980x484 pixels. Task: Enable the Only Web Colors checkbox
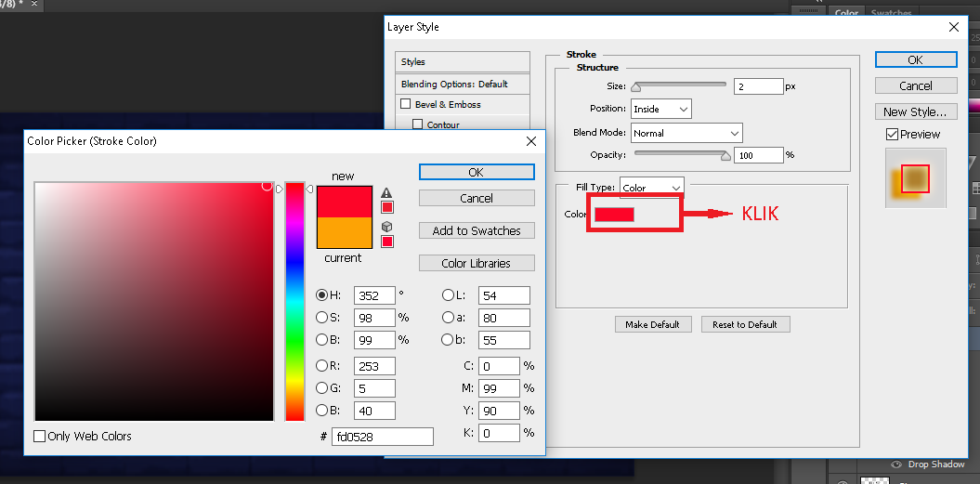[39, 436]
